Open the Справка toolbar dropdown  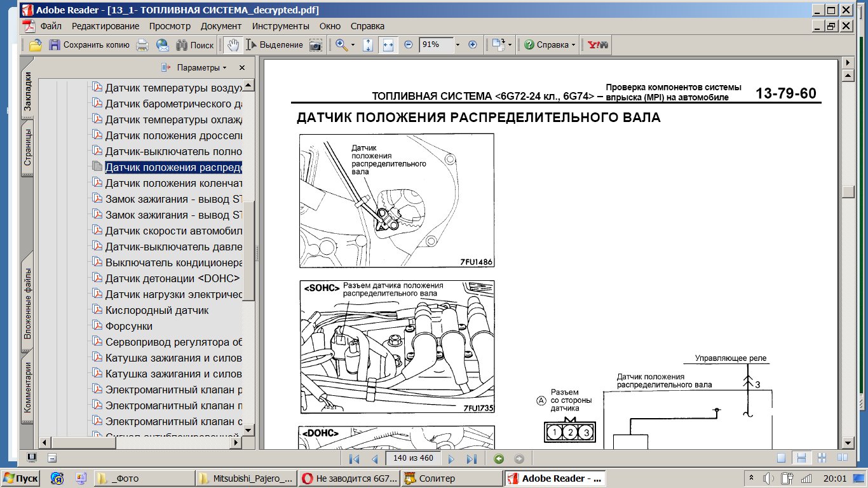[550, 45]
